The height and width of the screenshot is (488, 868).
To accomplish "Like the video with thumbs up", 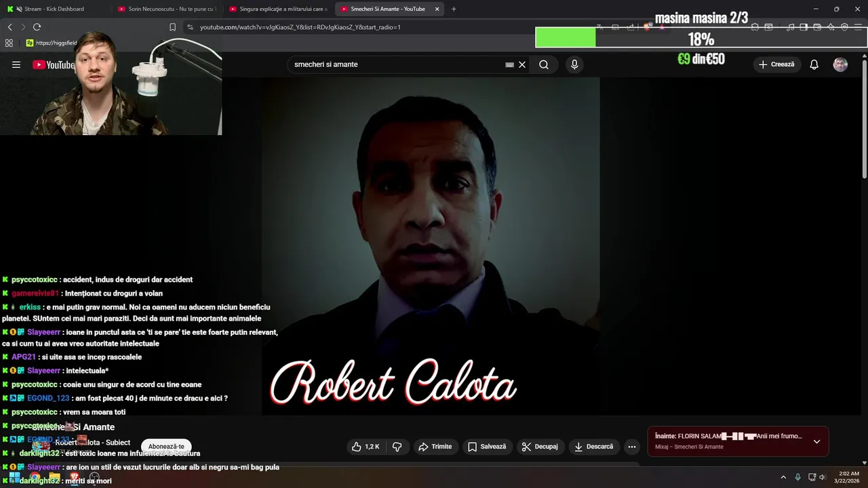I will tap(366, 447).
